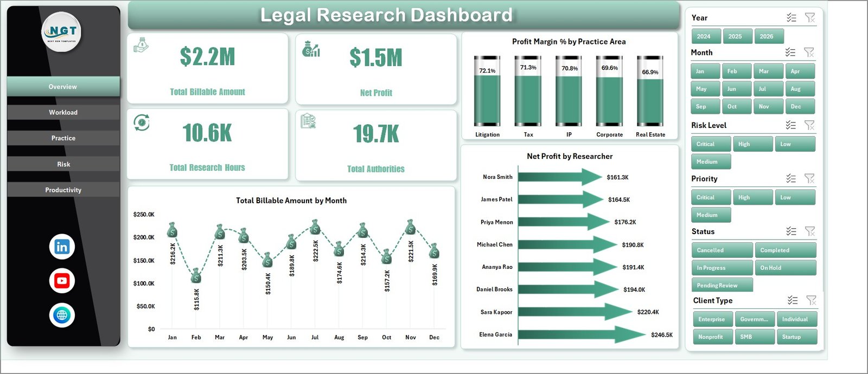Open the LinkedIn icon in the sidebar
Image resolution: width=868 pixels, height=374 pixels.
click(62, 247)
